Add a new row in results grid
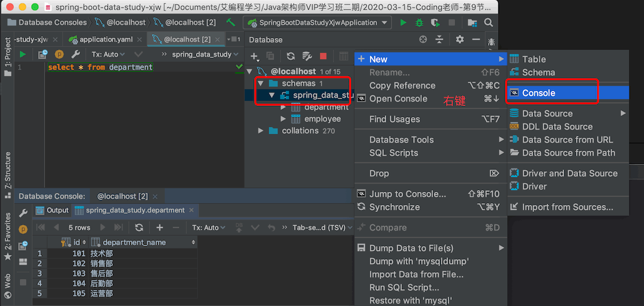The width and height of the screenshot is (644, 306). click(160, 227)
